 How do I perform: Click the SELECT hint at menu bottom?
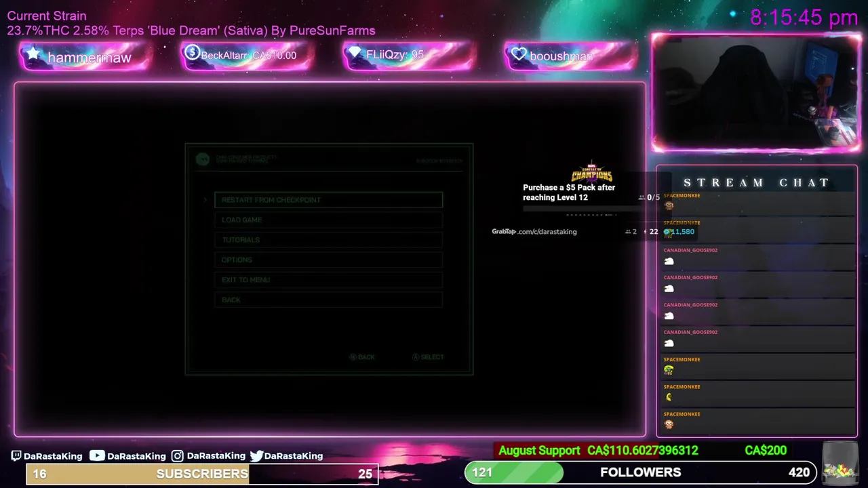(x=428, y=357)
